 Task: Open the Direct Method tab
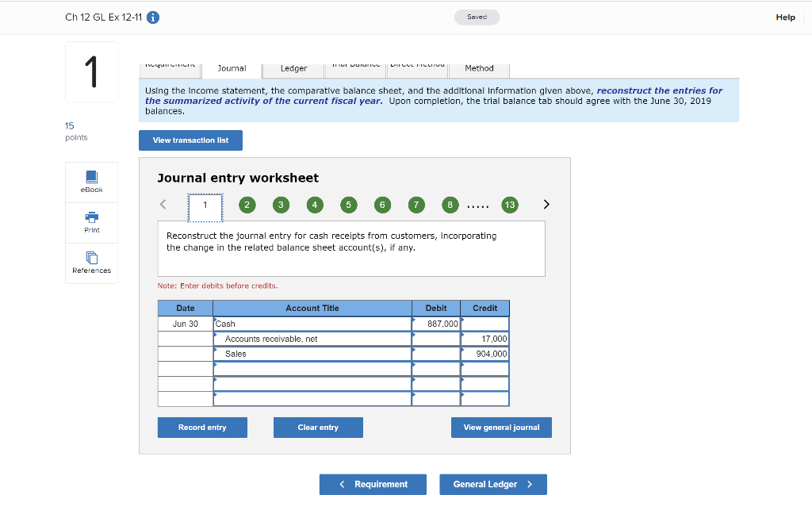[417, 70]
